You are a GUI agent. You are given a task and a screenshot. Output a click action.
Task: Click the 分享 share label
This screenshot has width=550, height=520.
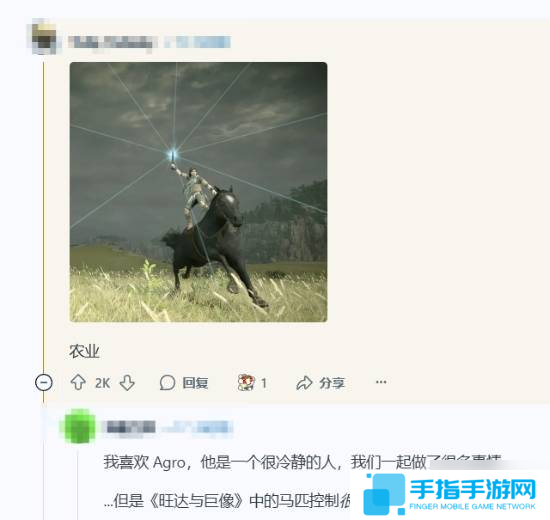[x=332, y=383]
